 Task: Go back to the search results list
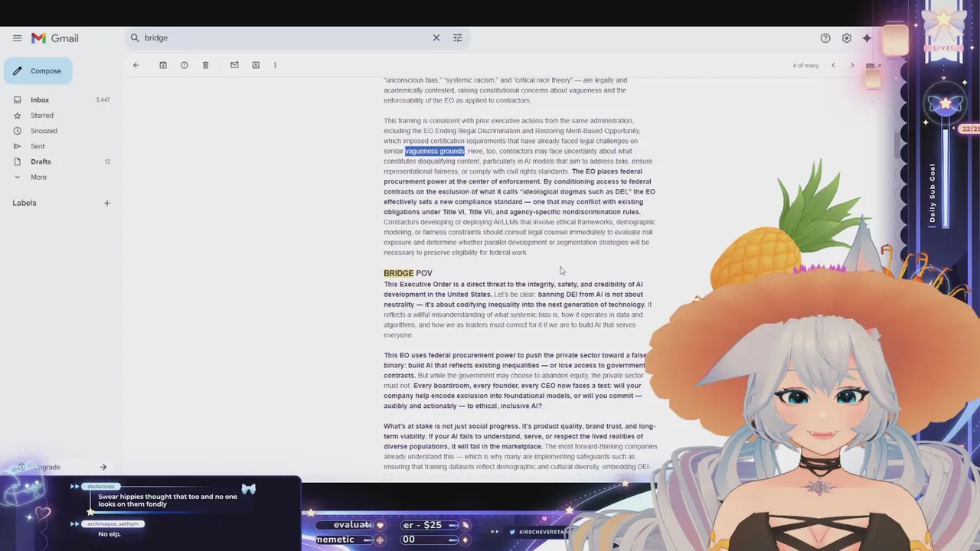click(136, 65)
